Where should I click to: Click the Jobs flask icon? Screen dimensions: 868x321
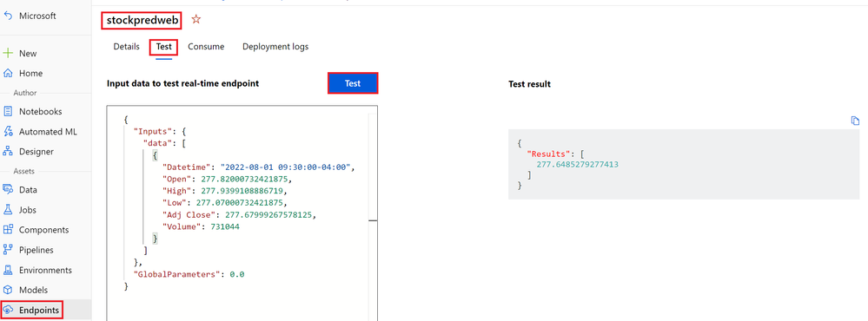coord(8,210)
